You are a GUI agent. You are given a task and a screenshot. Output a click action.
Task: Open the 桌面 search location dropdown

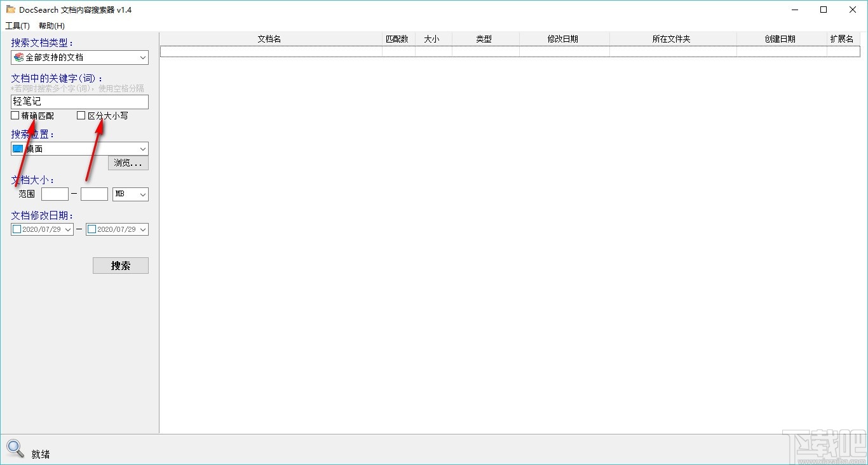142,149
